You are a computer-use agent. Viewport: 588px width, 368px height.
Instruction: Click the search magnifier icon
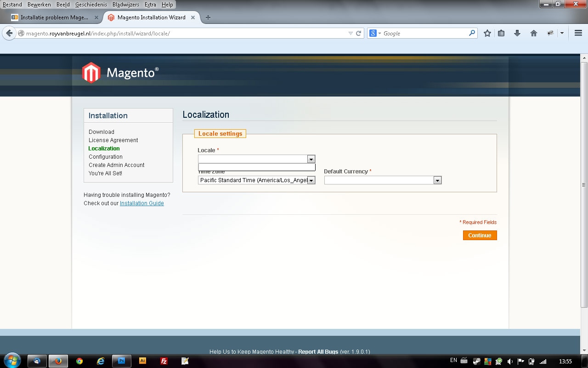(x=472, y=33)
